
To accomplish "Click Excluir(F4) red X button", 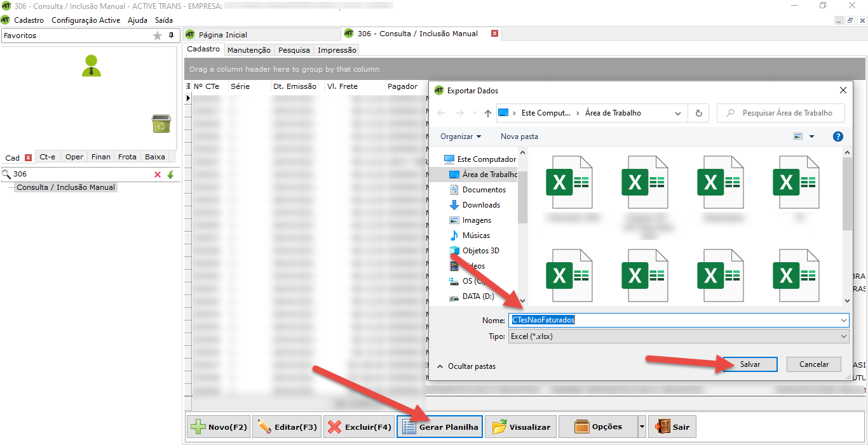I will (358, 427).
